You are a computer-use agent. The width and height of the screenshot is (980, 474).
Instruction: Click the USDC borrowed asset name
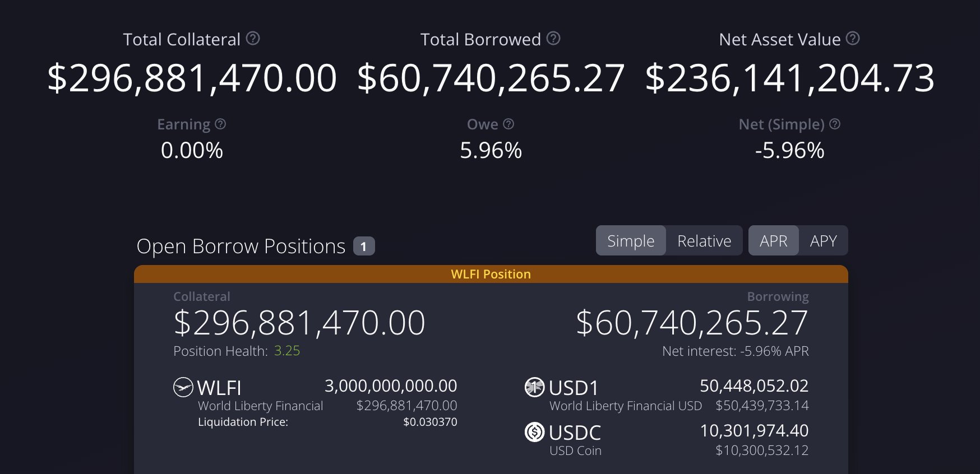[x=575, y=433]
